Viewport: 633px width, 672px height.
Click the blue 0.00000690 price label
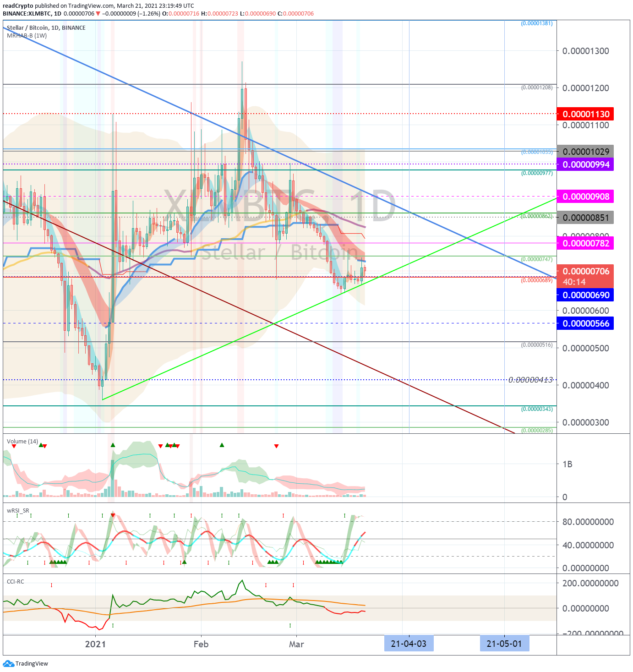(x=585, y=295)
